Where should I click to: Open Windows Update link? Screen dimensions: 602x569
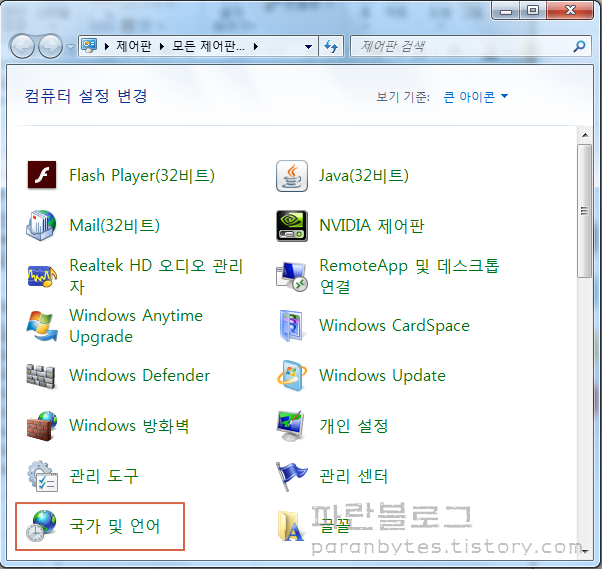(x=382, y=375)
